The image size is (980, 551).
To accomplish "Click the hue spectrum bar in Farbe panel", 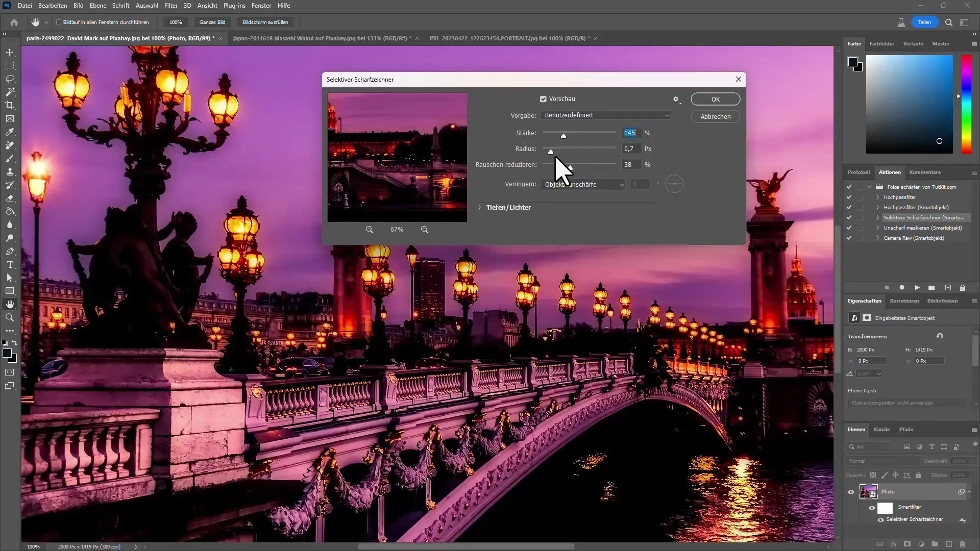I will [x=966, y=104].
